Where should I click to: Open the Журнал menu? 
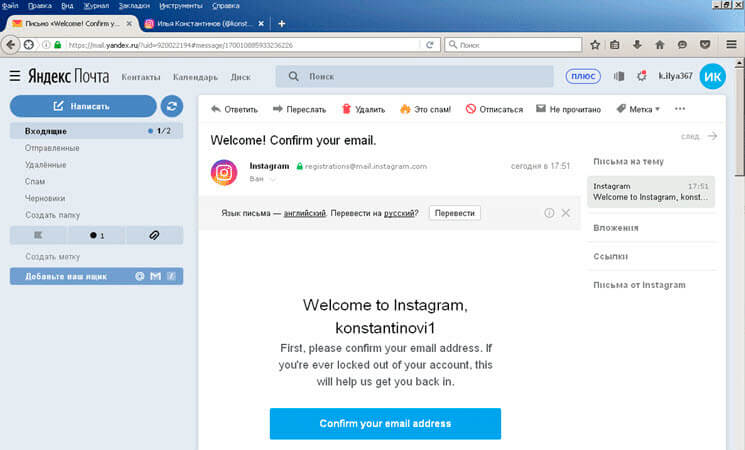pyautogui.click(x=96, y=6)
